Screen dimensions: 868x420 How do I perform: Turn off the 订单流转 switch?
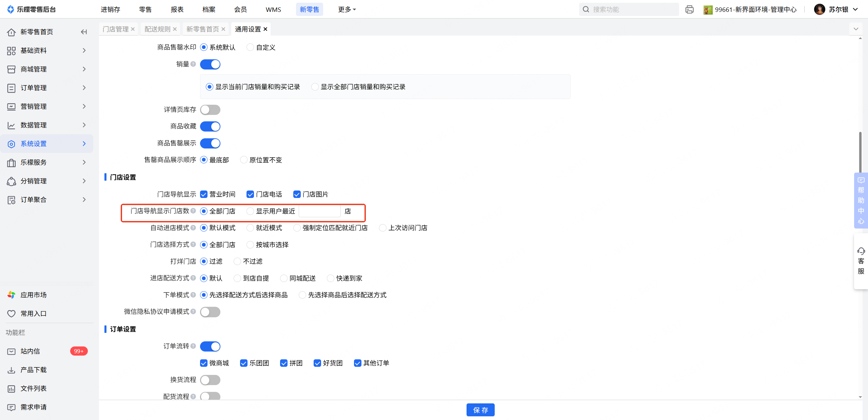[x=210, y=346]
